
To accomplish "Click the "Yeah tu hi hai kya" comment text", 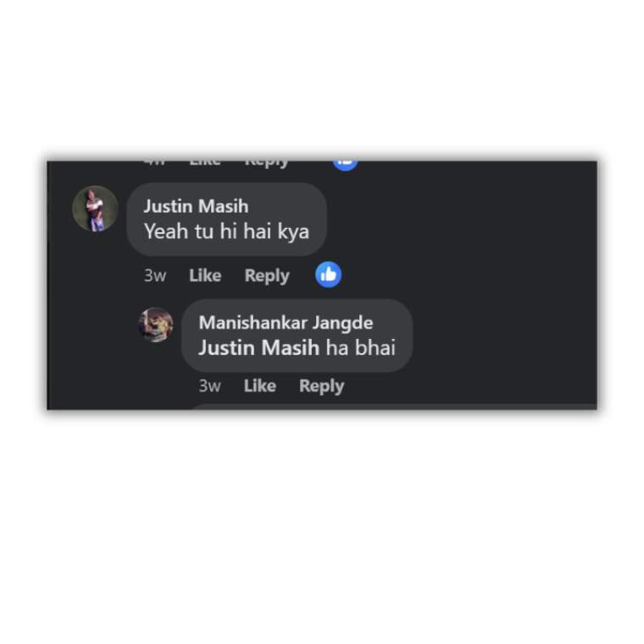I will point(226,231).
